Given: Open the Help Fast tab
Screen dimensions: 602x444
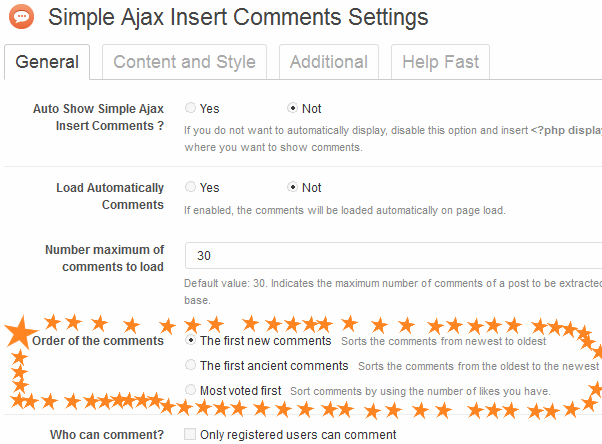Looking at the screenshot, I should pyautogui.click(x=440, y=62).
